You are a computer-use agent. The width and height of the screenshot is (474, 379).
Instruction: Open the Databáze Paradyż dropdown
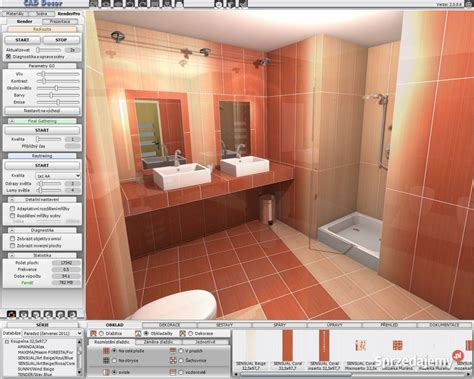pos(52,333)
